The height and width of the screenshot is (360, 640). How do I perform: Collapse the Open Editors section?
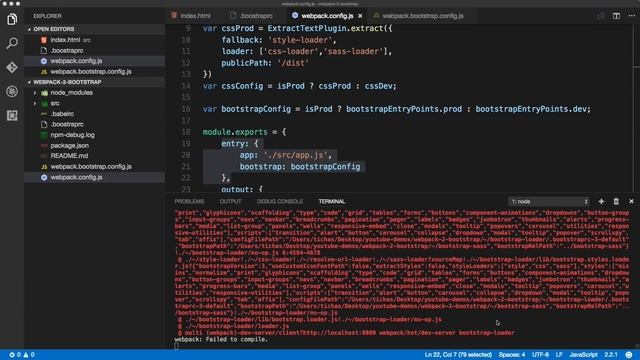[x=54, y=29]
